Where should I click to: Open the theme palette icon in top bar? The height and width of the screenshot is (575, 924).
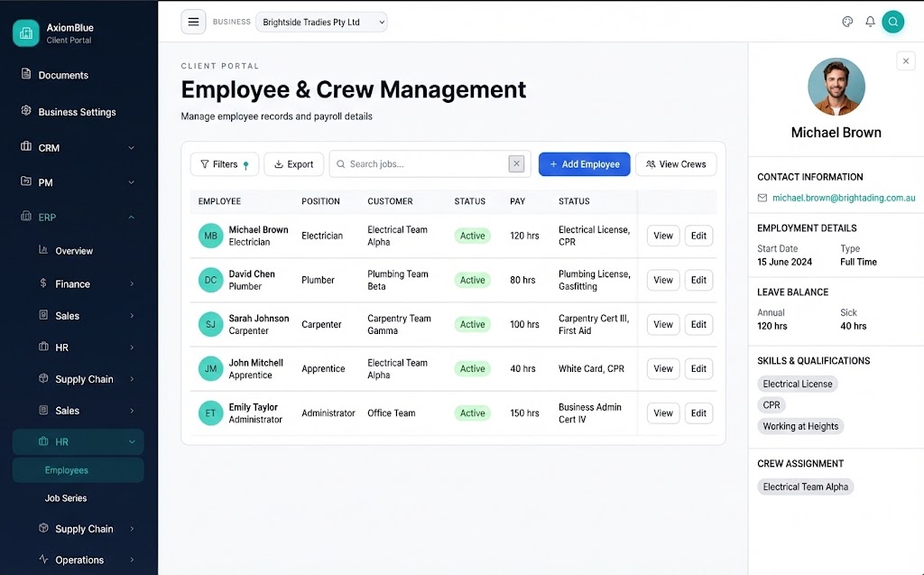point(847,21)
